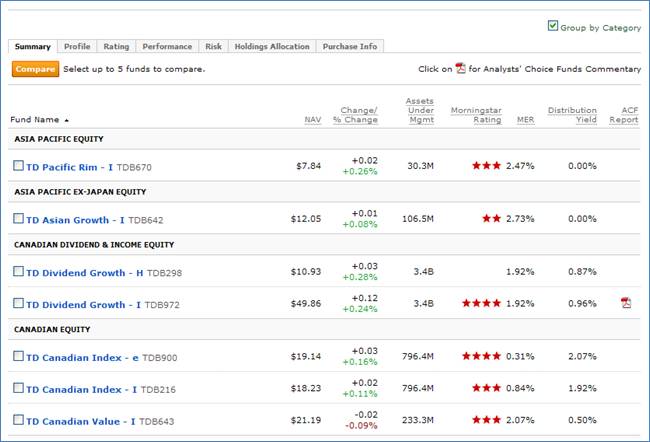Open the Risk tab
The width and height of the screenshot is (650, 442).
pos(213,46)
